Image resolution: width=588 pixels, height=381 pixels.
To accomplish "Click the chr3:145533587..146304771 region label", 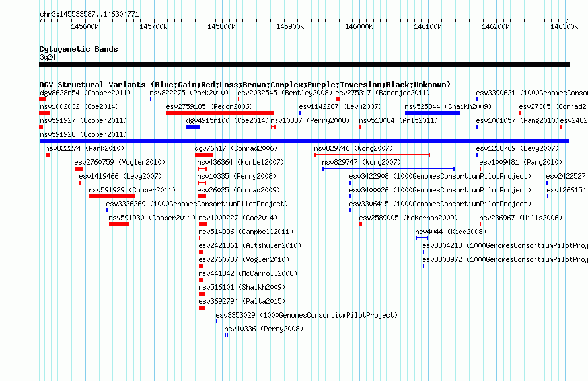I will pyautogui.click(x=89, y=14).
